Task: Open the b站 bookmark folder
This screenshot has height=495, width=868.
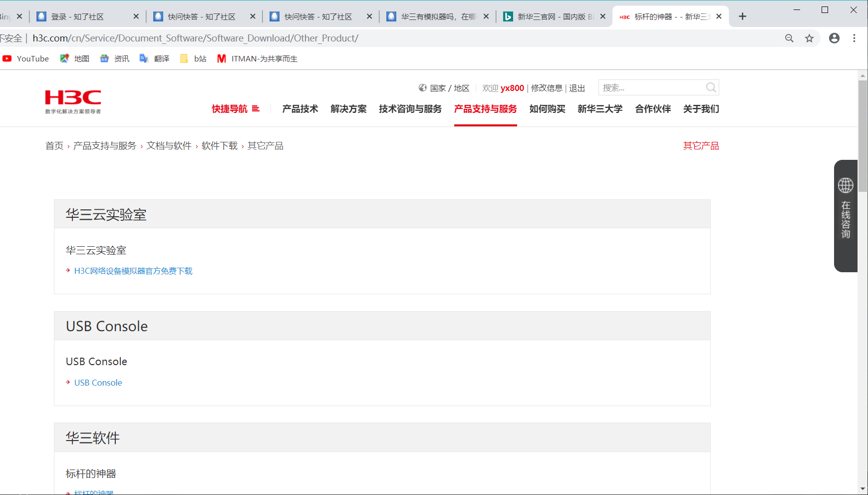Action: [x=193, y=58]
